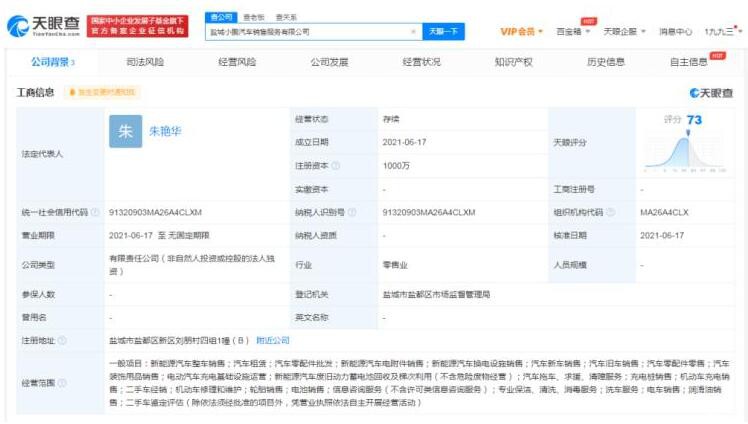The height and width of the screenshot is (424, 748).
Task: Click organization code MA26A4CLX
Action: (x=664, y=212)
